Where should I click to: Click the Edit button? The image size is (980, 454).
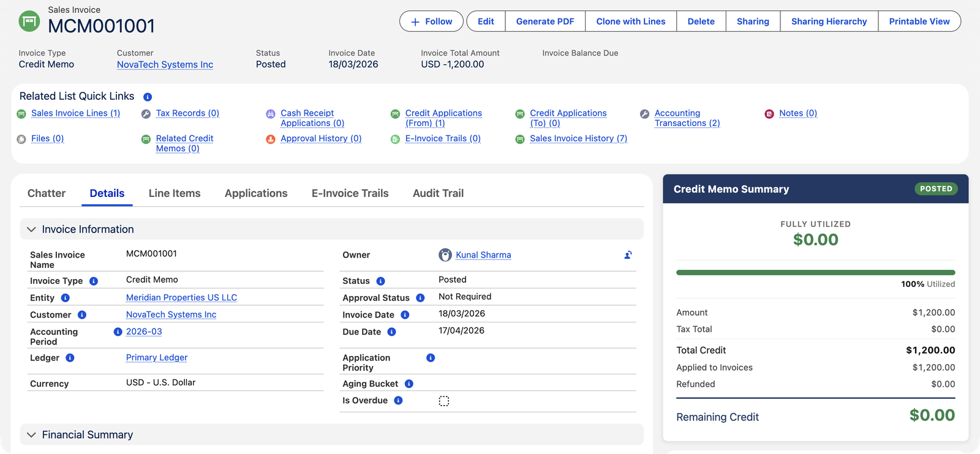click(486, 21)
